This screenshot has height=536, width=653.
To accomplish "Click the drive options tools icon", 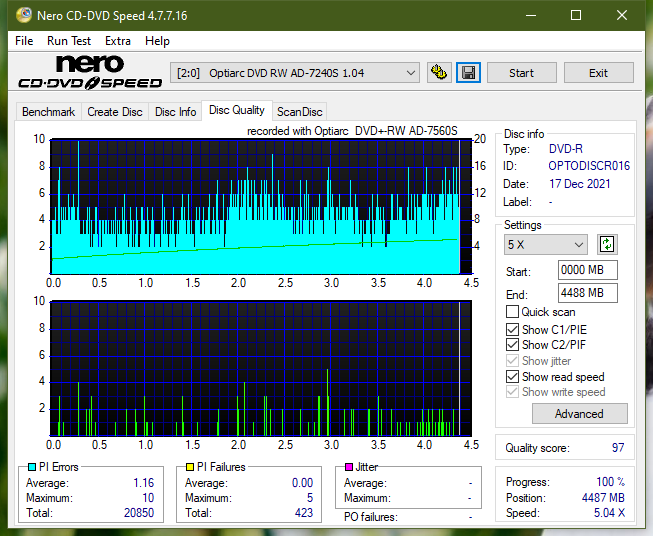I will point(439,73).
